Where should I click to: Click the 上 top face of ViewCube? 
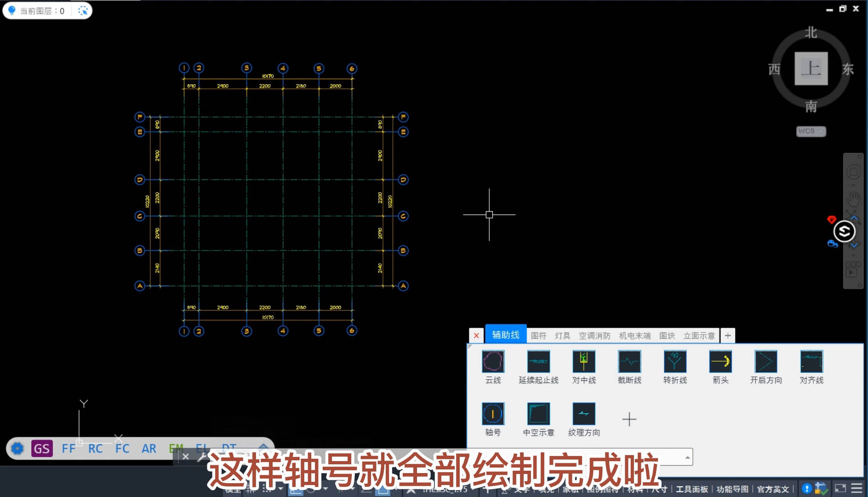[x=811, y=69]
